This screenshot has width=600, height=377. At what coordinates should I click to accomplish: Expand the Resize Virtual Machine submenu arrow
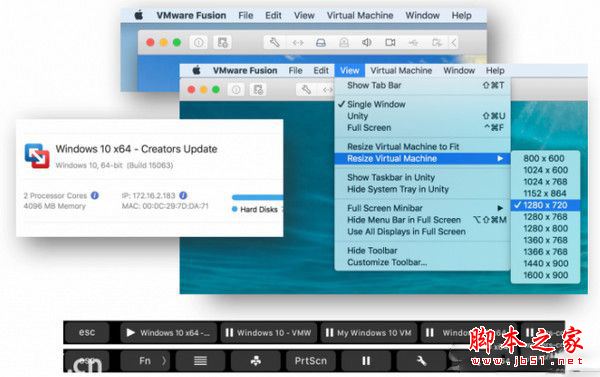coord(501,158)
